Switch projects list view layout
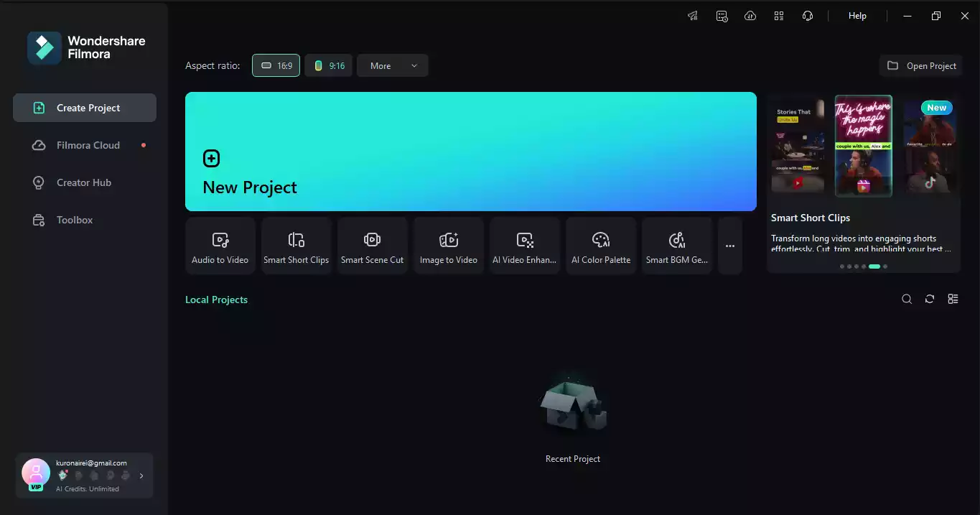Viewport: 980px width, 515px height. point(953,299)
